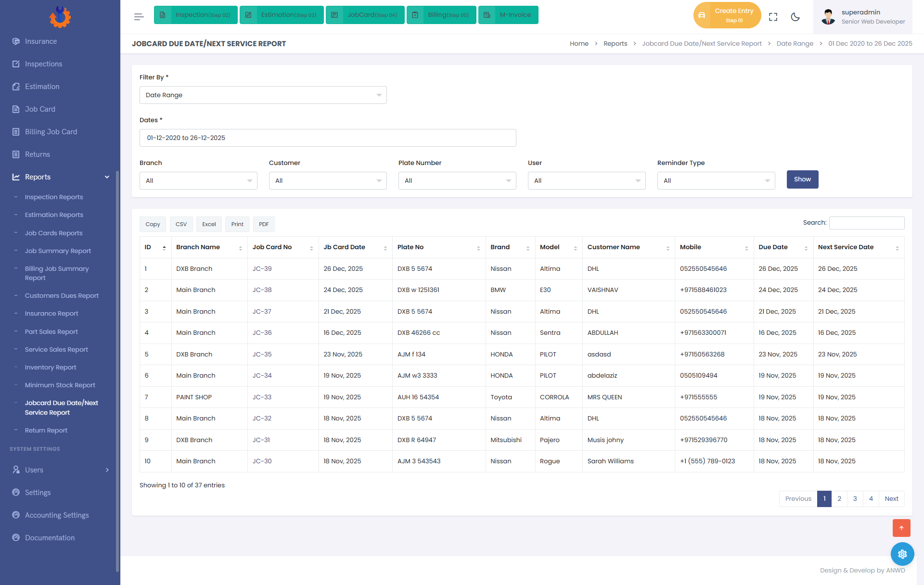
Task: Click Home in the breadcrumb
Action: [579, 44]
